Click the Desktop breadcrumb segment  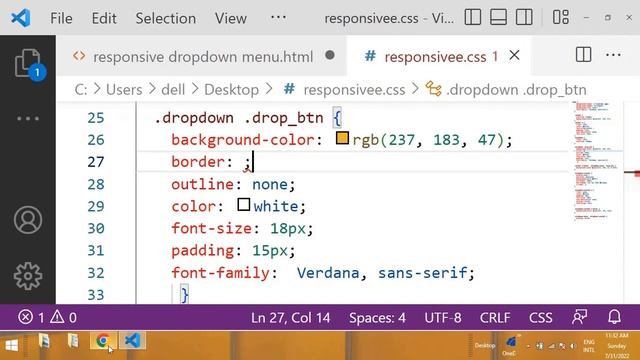[x=231, y=90]
